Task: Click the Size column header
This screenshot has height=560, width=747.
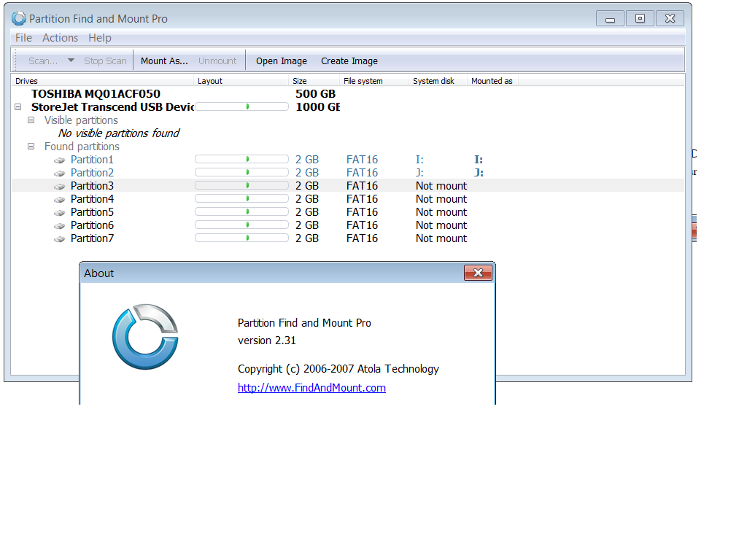Action: click(x=314, y=81)
